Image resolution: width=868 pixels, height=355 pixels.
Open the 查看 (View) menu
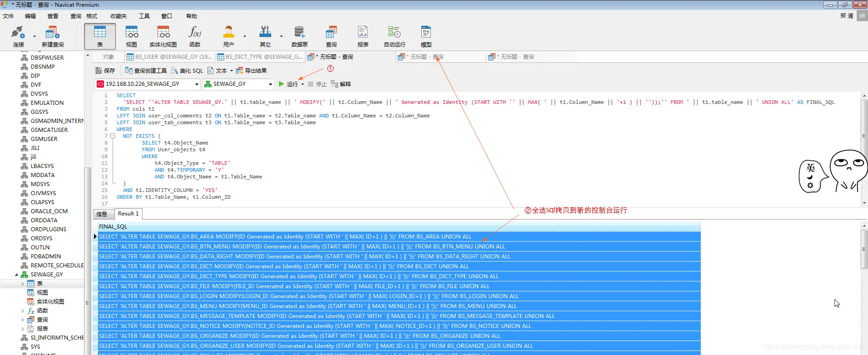53,16
